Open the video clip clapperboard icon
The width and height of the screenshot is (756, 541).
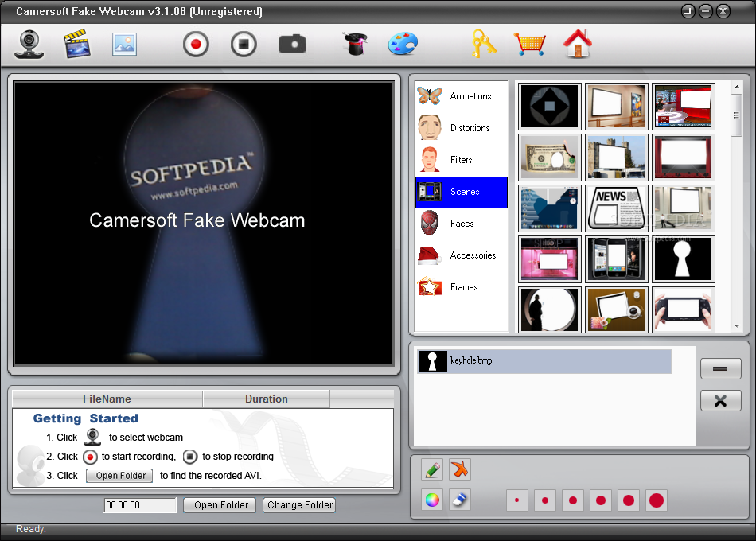point(77,44)
